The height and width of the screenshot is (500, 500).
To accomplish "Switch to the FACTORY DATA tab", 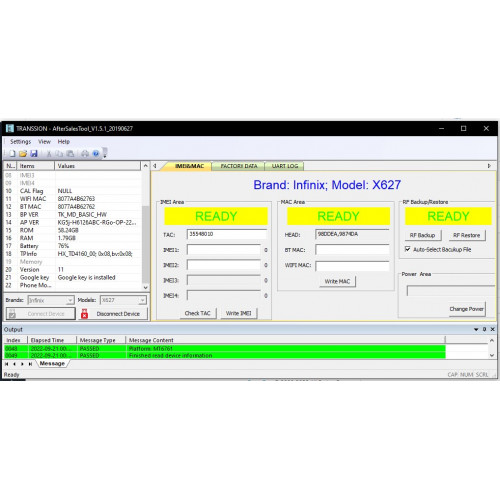I will tap(239, 166).
